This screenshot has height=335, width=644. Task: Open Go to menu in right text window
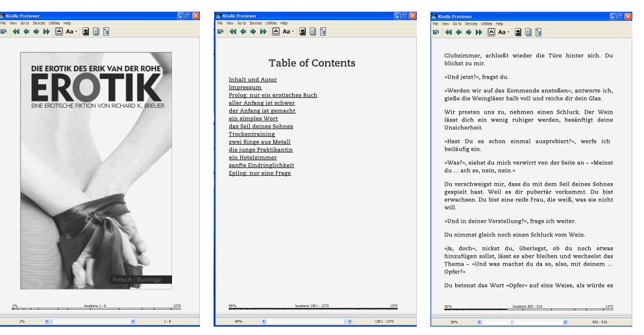(458, 23)
